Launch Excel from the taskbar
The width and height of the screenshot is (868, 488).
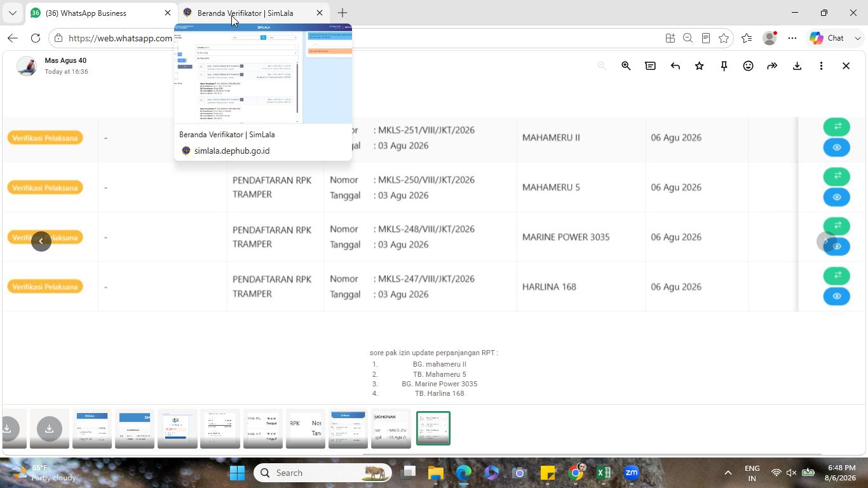pos(604,473)
